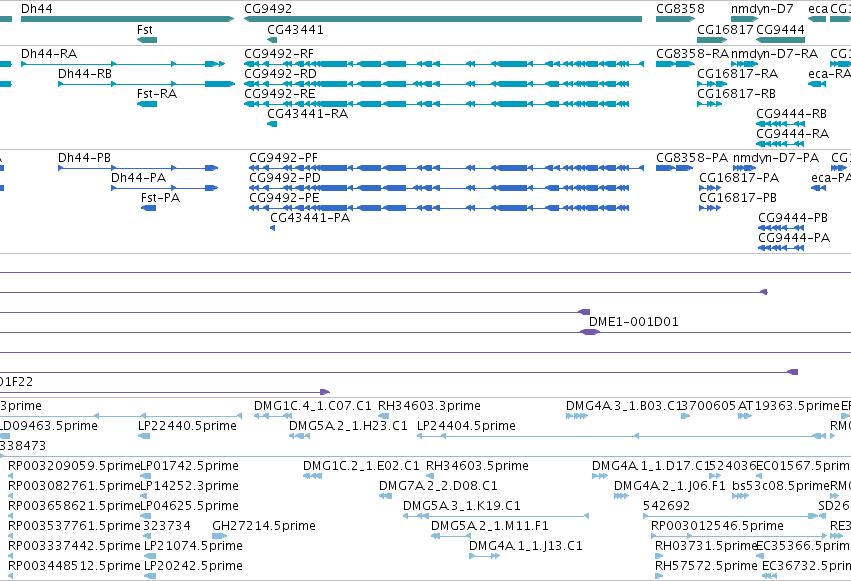Select transcript CG16817-RB

(709, 104)
